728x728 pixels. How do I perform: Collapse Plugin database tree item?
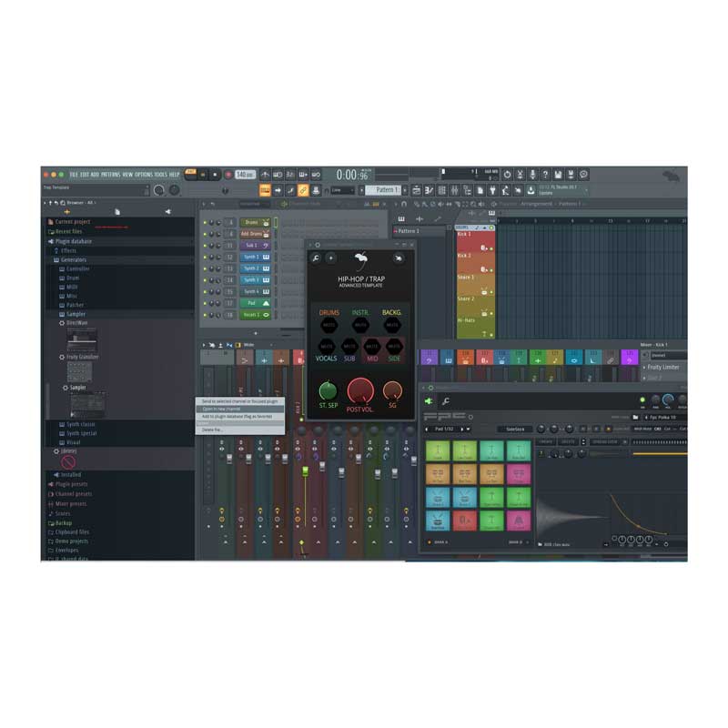click(x=70, y=241)
